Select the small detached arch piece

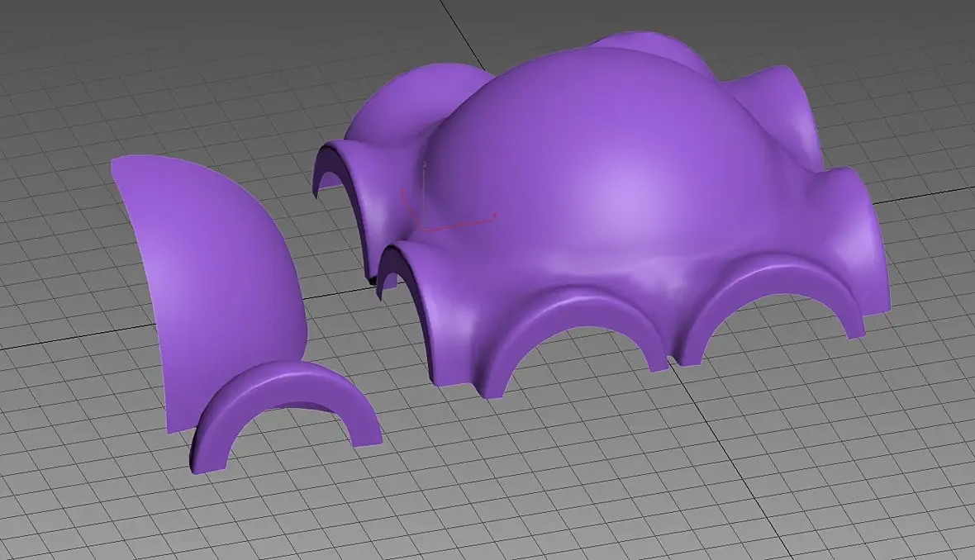[x=286, y=415]
